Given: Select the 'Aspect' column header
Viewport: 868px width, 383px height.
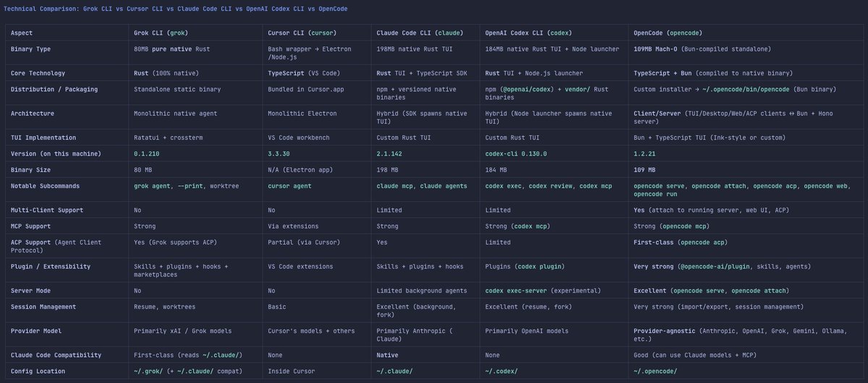Looking at the screenshot, I should (x=22, y=33).
